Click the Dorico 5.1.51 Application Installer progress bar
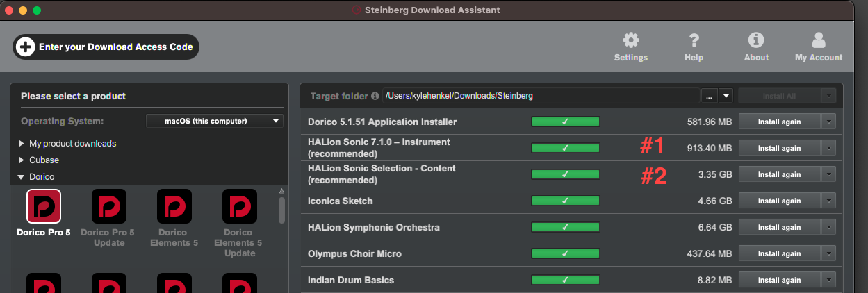Image resolution: width=868 pixels, height=293 pixels. tap(565, 122)
